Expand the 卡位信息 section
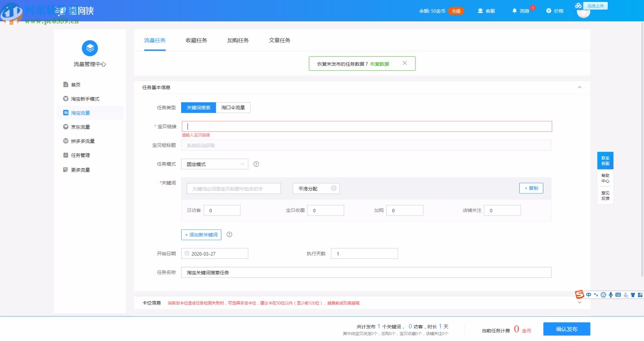 pos(580,303)
